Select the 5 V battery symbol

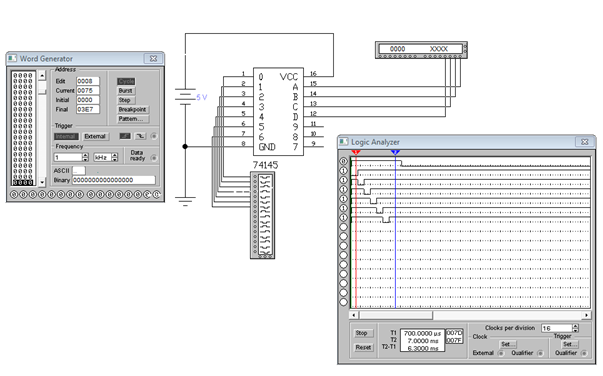185,97
